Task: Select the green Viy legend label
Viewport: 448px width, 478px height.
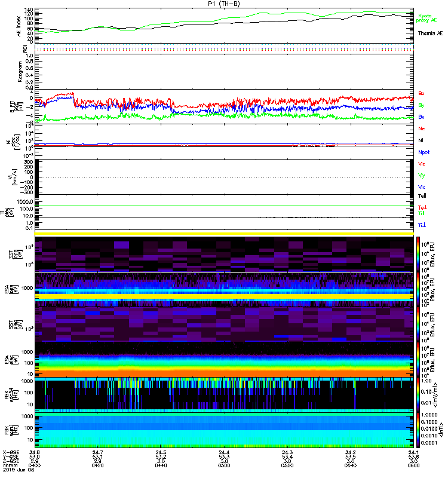Action: click(x=422, y=176)
